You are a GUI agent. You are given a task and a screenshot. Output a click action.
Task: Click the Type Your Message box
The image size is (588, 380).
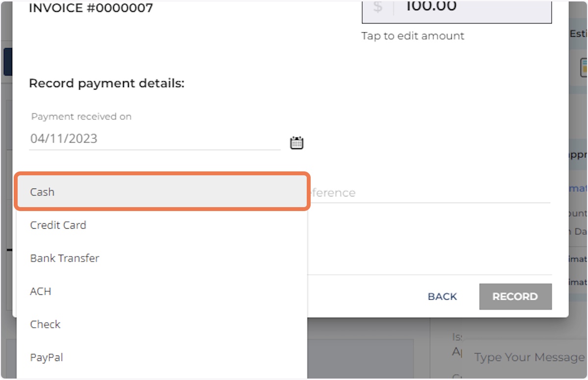(529, 357)
